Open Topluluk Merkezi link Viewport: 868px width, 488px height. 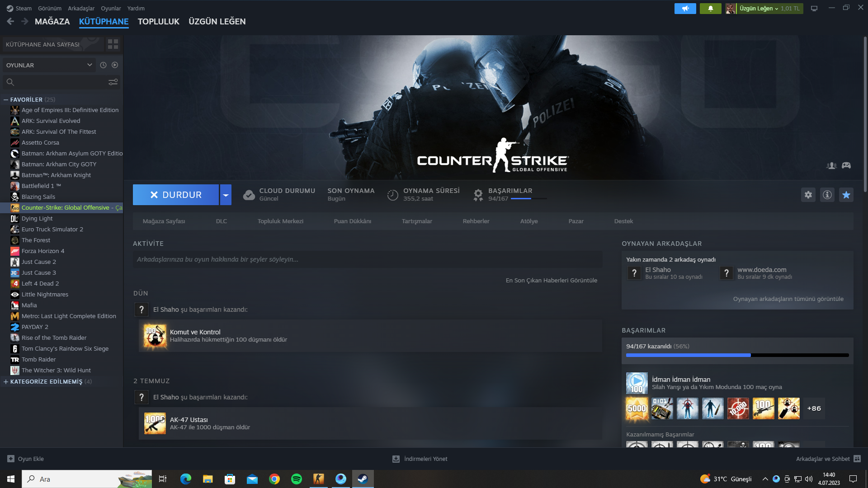tap(280, 221)
